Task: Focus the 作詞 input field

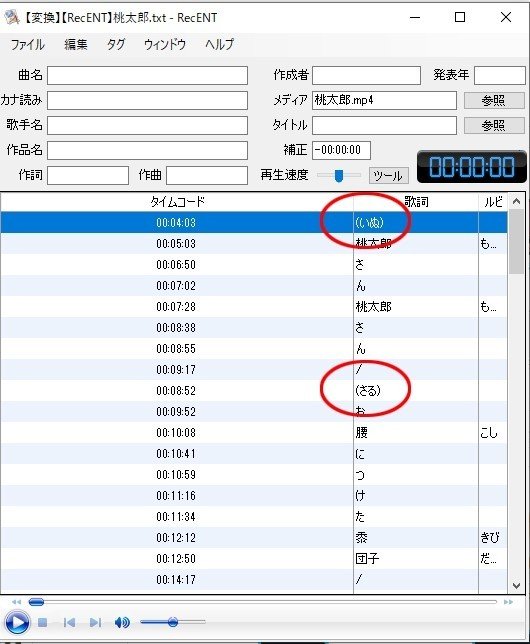Action: coord(88,175)
